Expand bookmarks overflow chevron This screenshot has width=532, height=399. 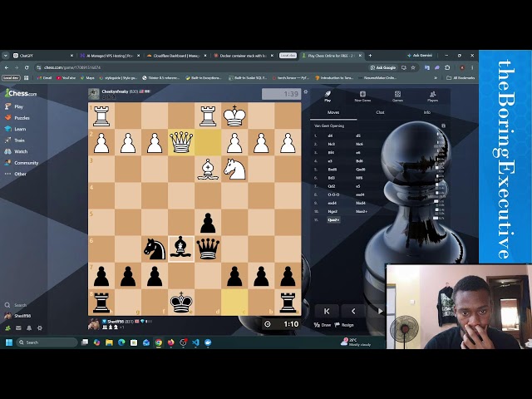click(x=436, y=77)
